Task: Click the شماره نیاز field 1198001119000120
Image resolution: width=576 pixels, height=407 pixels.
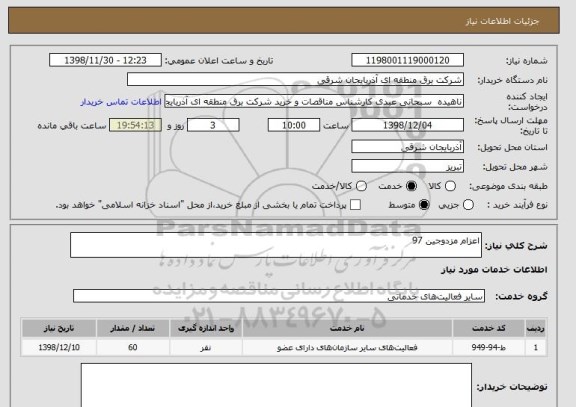Action: coord(407,60)
